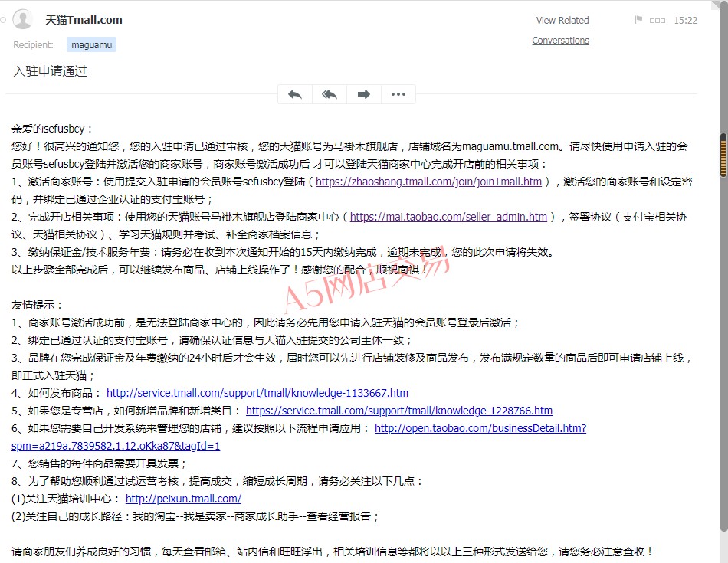Image resolution: width=728 pixels, height=563 pixels.
Task: Click sender name 天猫Tmall.com
Action: pyautogui.click(x=84, y=20)
